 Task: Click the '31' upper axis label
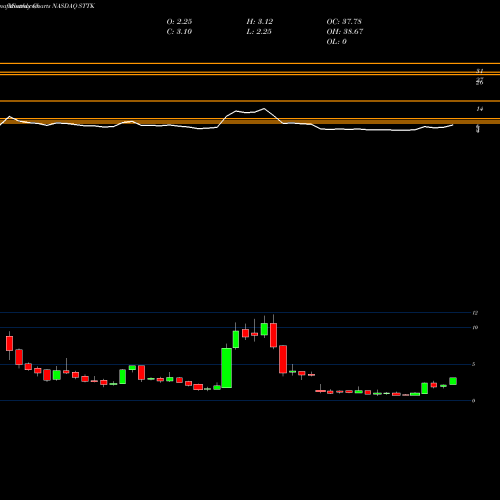pos(480,71)
